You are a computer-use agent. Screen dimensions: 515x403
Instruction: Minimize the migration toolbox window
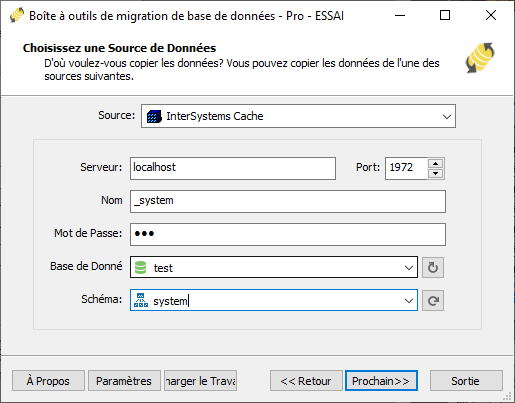pyautogui.click(x=400, y=15)
